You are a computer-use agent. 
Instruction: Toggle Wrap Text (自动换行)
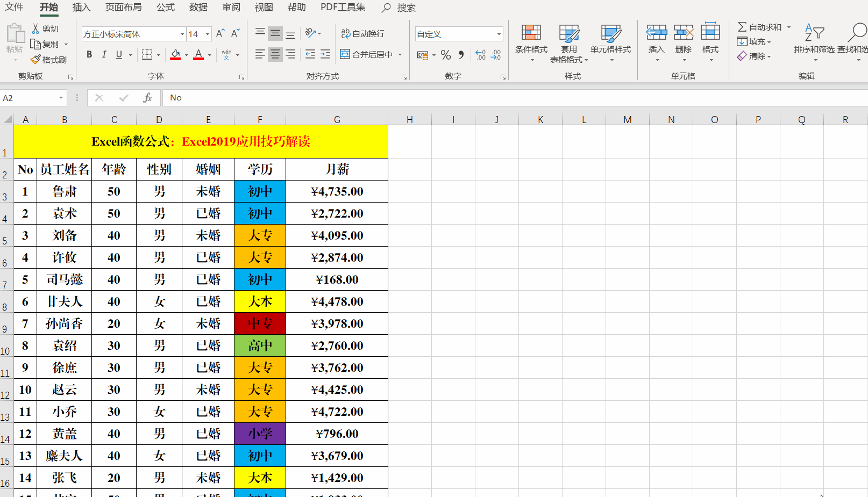click(x=363, y=33)
